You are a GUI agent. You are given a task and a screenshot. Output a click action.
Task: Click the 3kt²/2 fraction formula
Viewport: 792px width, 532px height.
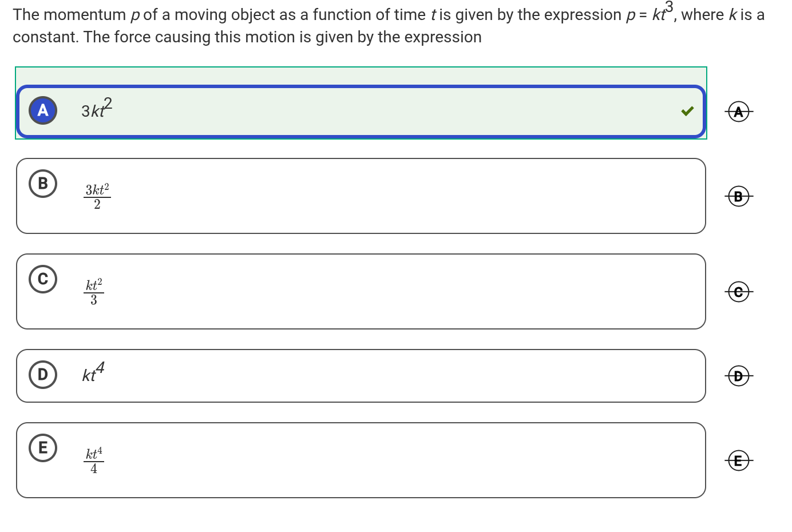coord(97,196)
